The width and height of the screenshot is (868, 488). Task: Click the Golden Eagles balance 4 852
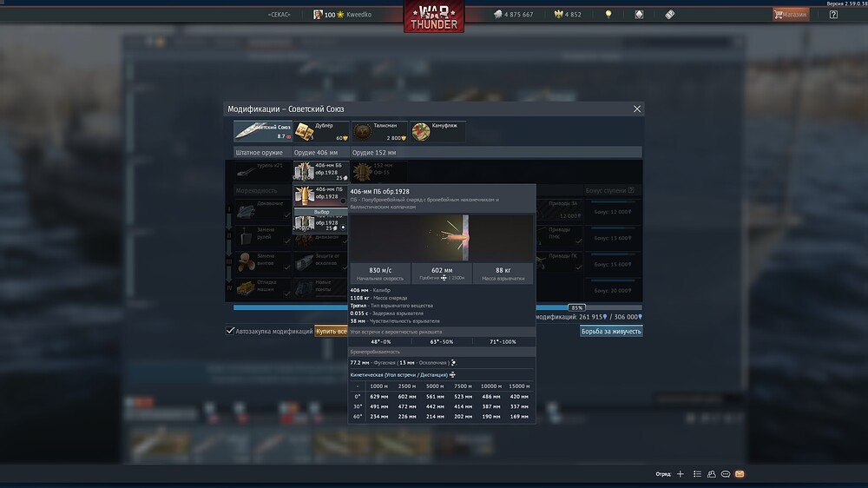[568, 15]
